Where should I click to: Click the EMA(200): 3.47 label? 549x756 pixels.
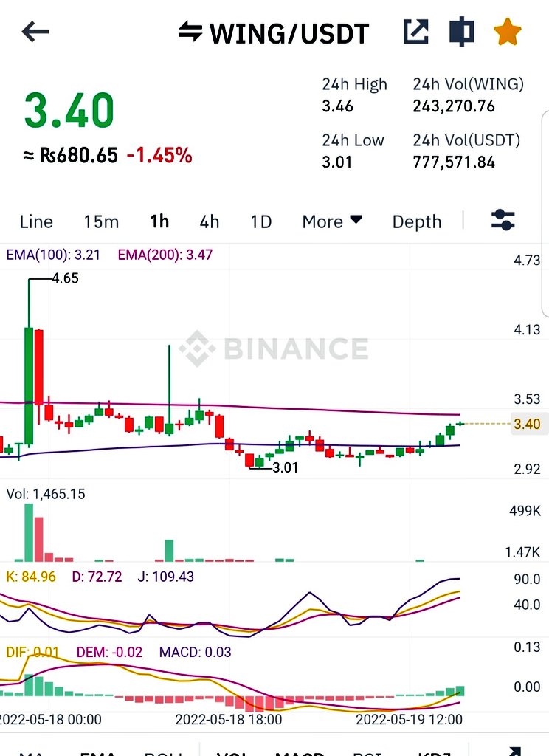pos(165,255)
